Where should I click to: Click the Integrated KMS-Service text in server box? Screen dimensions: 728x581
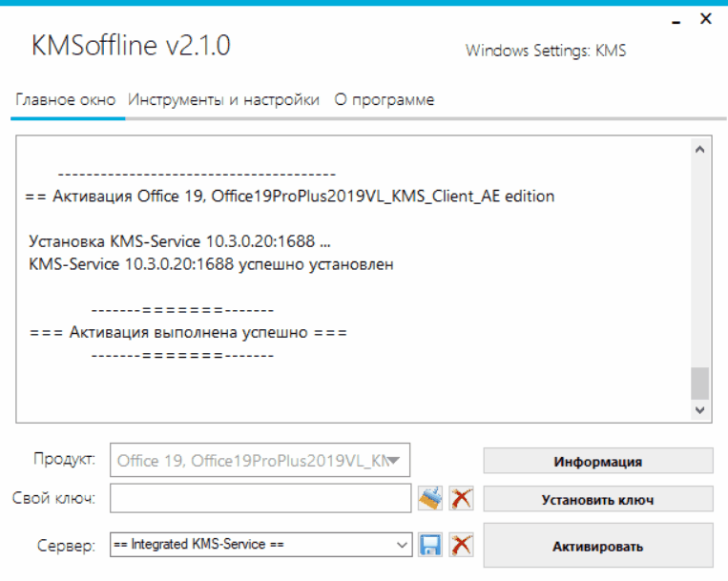coord(198,546)
